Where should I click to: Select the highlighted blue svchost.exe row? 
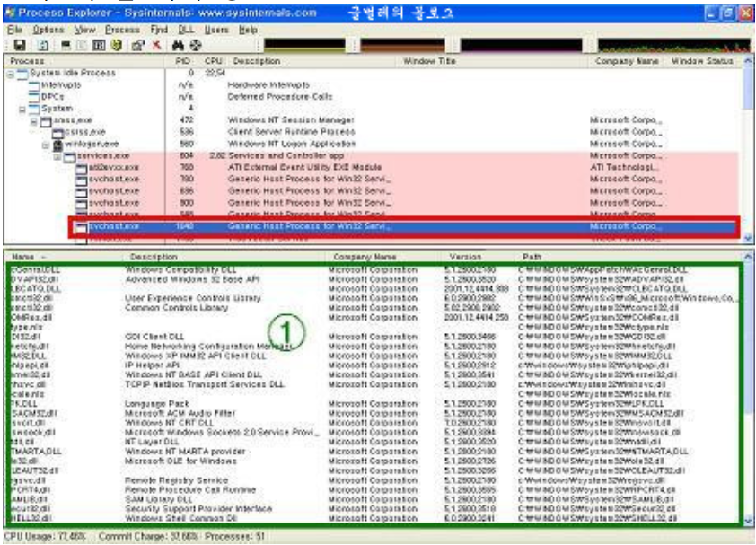click(404, 226)
